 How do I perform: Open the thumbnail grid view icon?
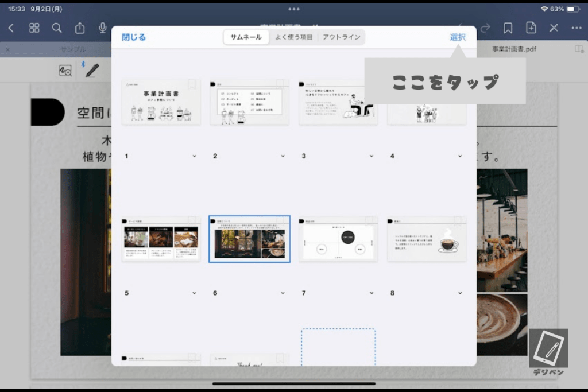click(x=34, y=28)
